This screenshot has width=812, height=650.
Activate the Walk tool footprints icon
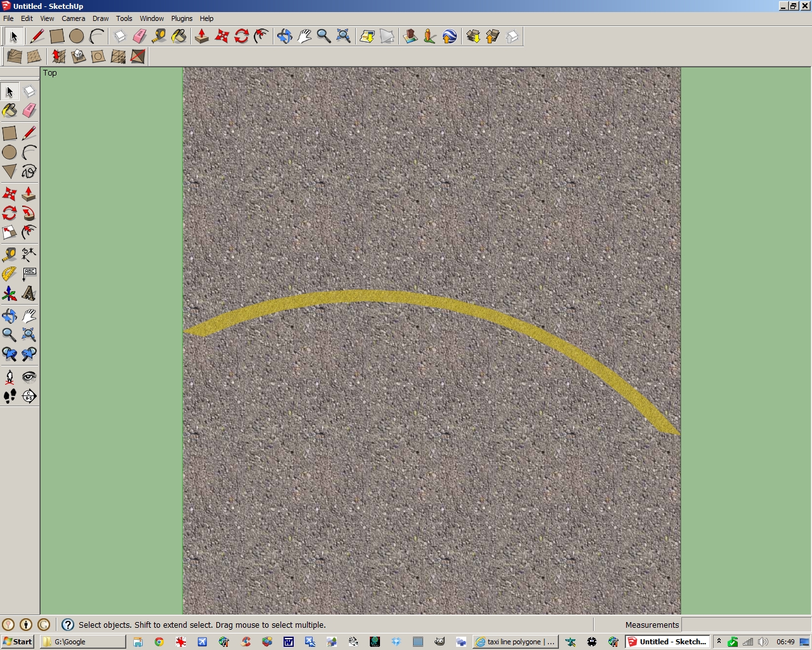pos(10,396)
